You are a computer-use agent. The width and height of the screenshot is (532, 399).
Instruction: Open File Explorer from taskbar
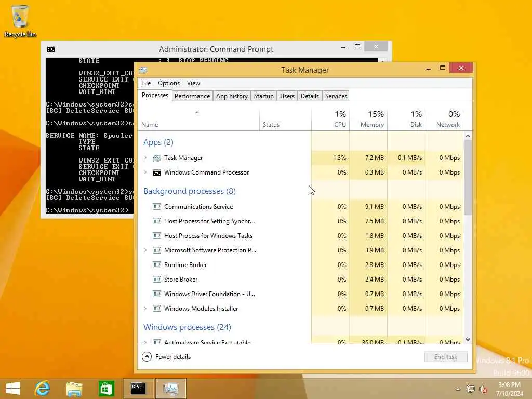74,389
